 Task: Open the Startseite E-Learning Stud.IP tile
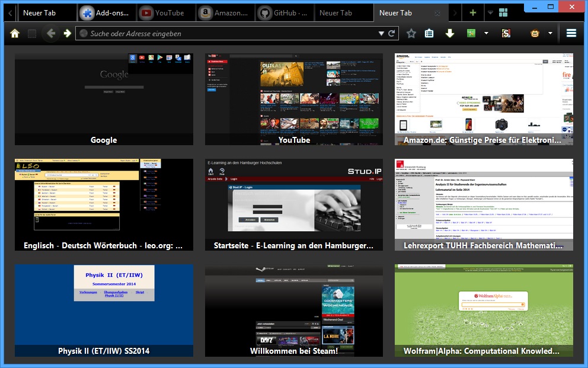coord(294,204)
